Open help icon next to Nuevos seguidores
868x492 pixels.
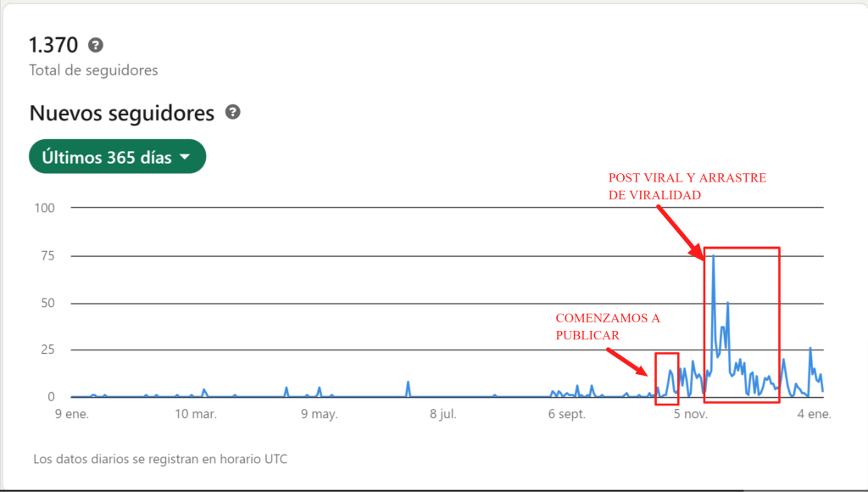point(232,113)
